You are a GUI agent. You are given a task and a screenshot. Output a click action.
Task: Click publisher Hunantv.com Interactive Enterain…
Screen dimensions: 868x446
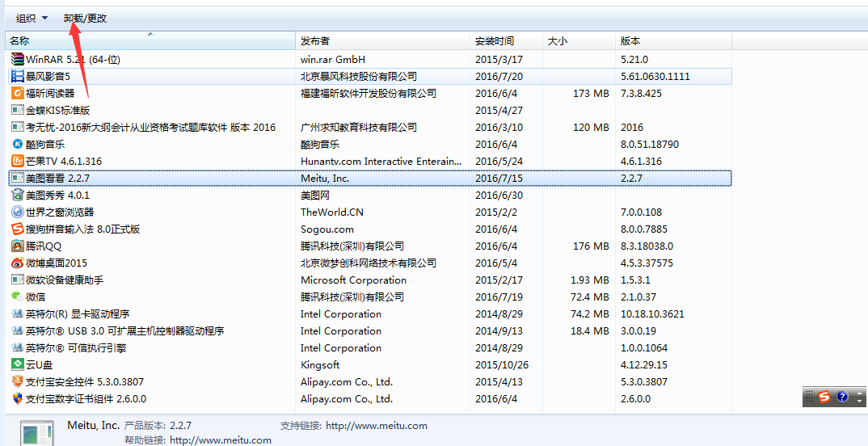(x=381, y=162)
